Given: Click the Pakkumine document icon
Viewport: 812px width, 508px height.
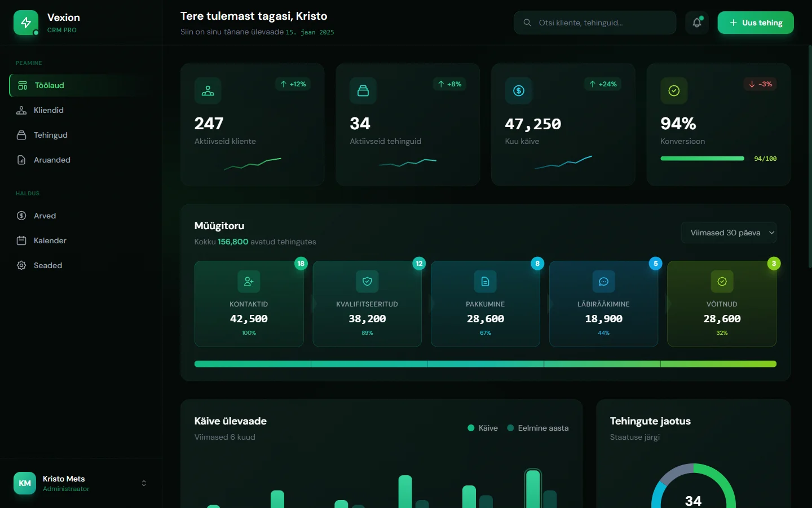Looking at the screenshot, I should (486, 282).
